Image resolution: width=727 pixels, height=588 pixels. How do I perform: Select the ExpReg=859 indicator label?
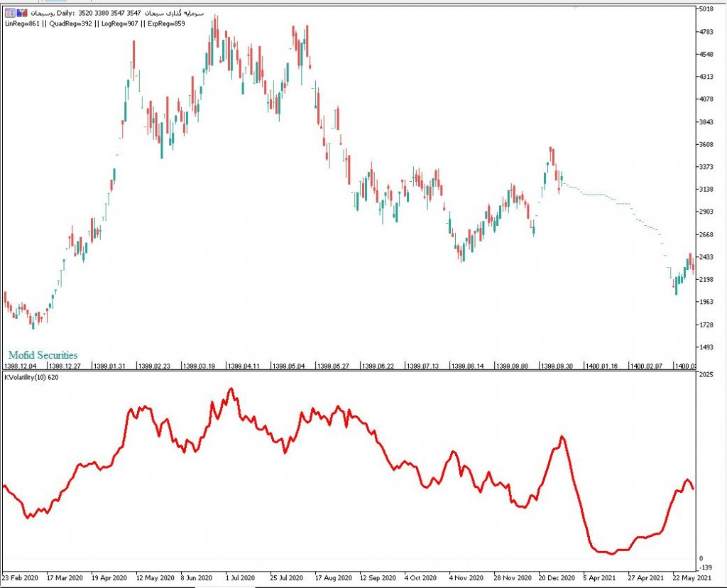pyautogui.click(x=166, y=23)
